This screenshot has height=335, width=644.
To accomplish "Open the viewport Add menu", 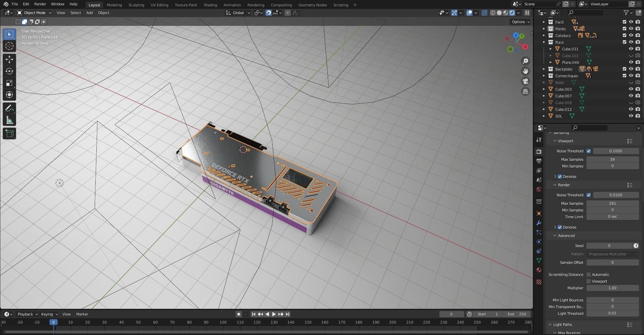I will coord(89,13).
